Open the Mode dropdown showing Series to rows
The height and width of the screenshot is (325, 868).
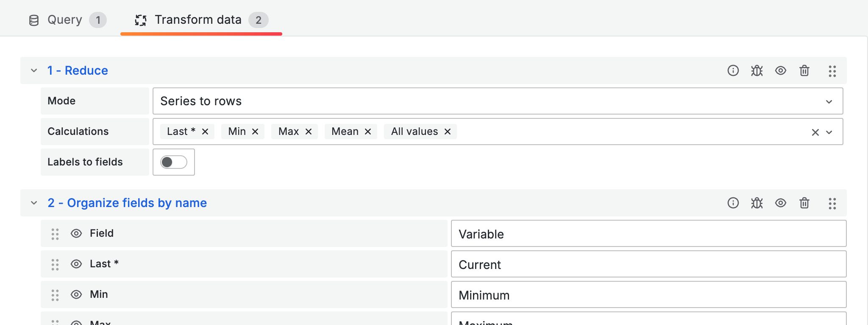point(497,101)
